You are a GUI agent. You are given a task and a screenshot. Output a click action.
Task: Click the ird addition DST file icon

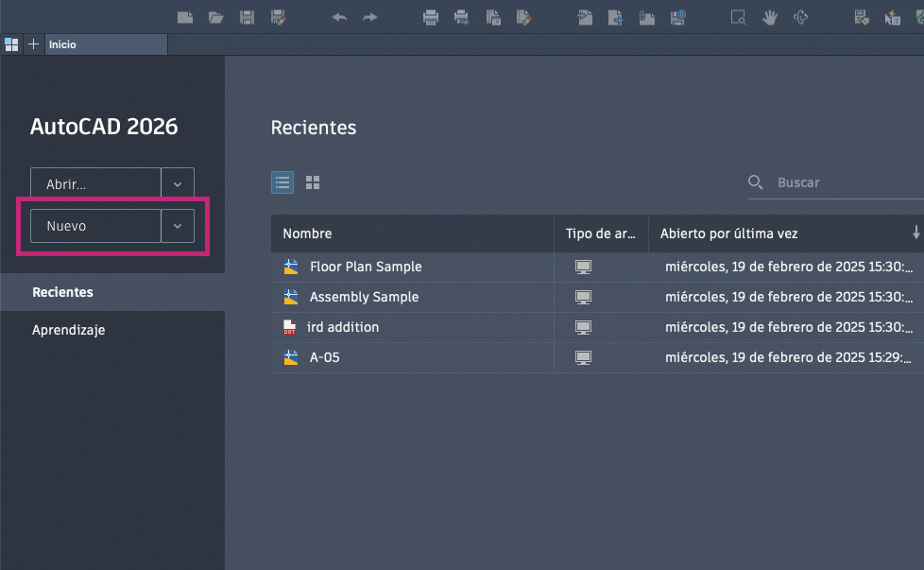pyautogui.click(x=289, y=327)
